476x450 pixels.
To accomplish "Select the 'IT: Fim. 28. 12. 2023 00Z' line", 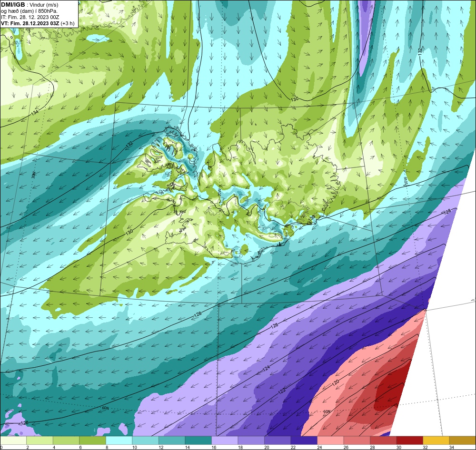I will [30, 17].
